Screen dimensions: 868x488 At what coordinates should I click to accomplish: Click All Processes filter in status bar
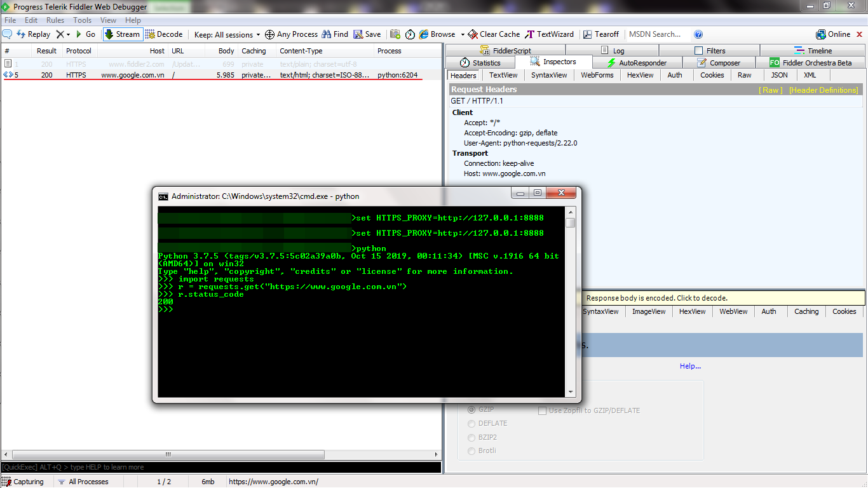83,482
